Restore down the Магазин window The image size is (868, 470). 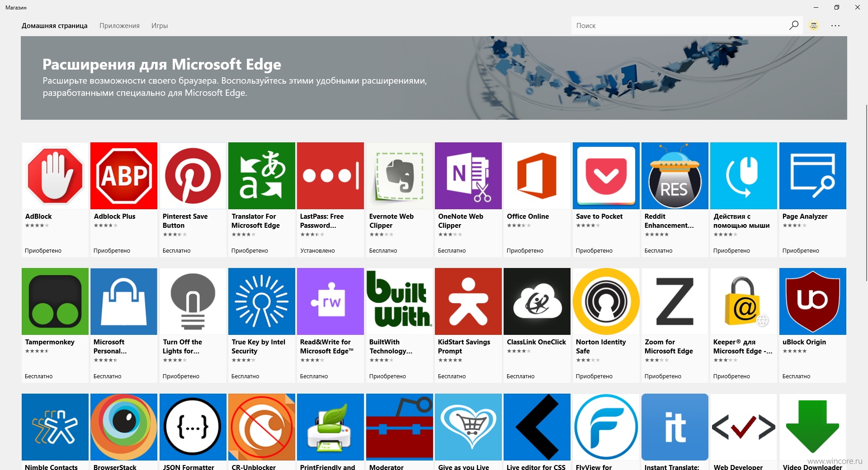(837, 7)
